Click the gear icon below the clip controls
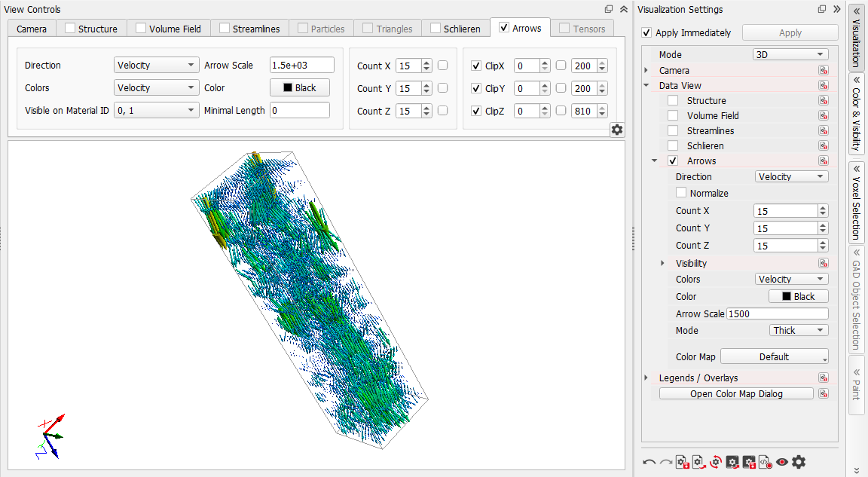The height and width of the screenshot is (477, 868). click(x=616, y=130)
